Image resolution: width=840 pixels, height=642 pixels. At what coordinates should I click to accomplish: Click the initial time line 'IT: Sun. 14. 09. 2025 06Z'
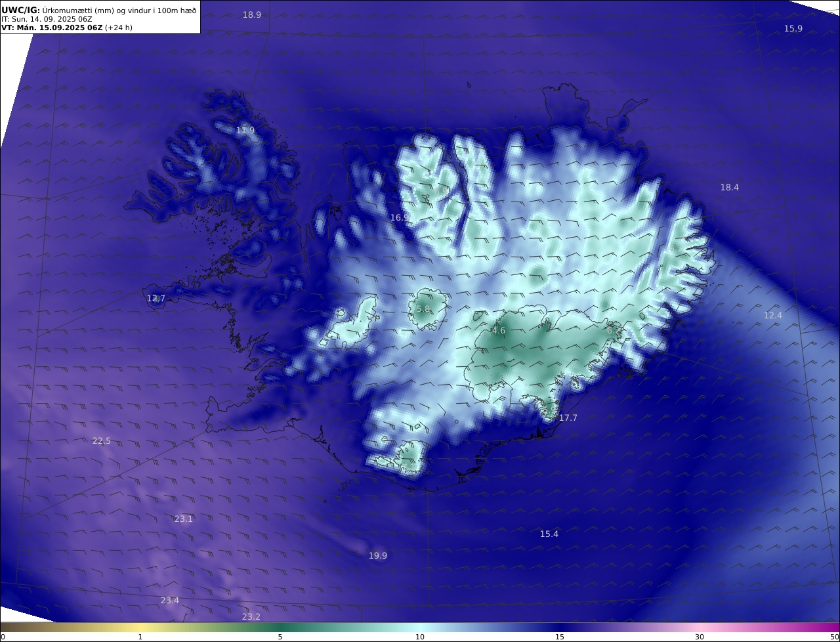[47, 19]
